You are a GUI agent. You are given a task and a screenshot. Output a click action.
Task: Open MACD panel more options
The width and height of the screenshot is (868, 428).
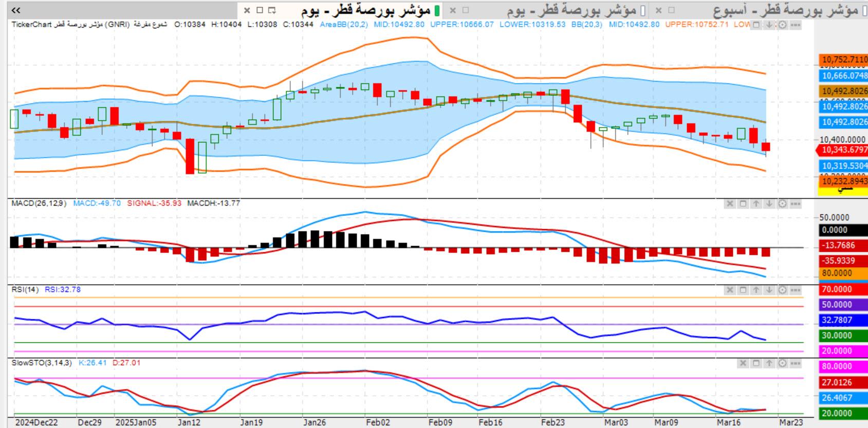tap(796, 203)
